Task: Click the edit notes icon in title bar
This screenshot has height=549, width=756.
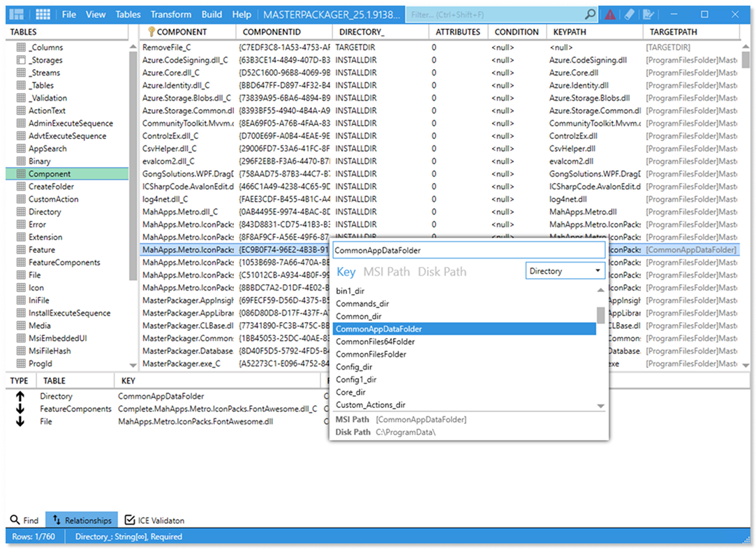Action: click(648, 14)
